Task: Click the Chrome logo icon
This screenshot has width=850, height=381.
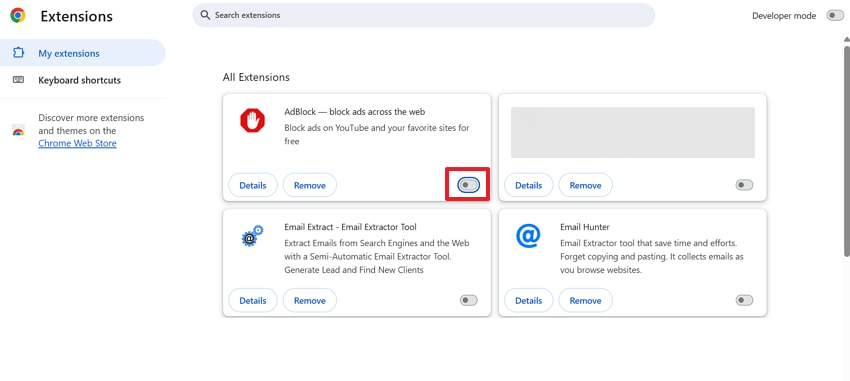Action: [x=17, y=16]
